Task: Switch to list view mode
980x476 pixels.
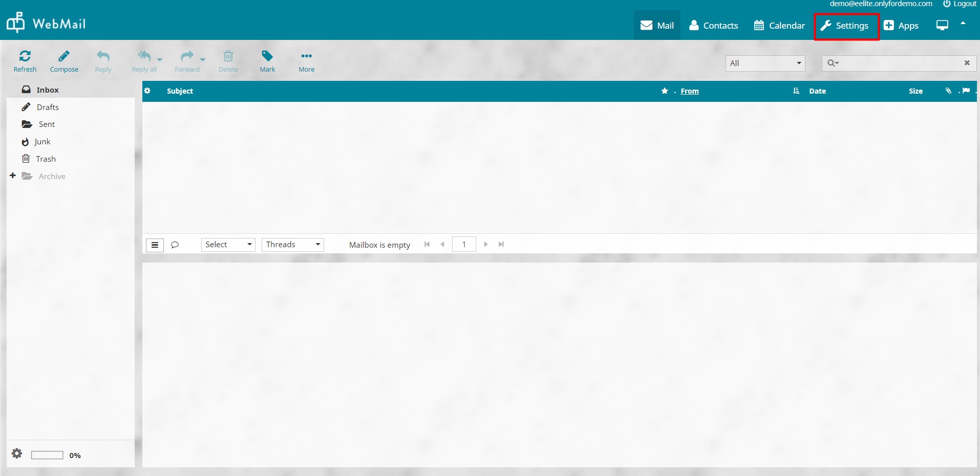Action: (155, 245)
